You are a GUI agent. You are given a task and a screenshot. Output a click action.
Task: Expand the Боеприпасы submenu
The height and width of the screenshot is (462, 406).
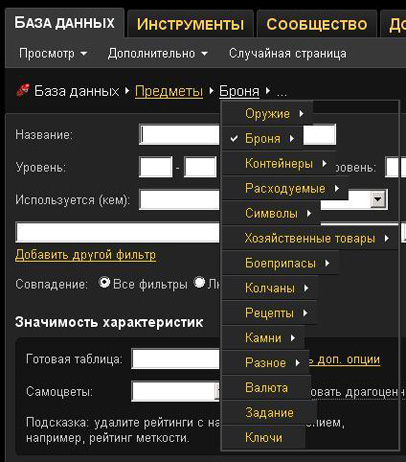[x=280, y=263]
